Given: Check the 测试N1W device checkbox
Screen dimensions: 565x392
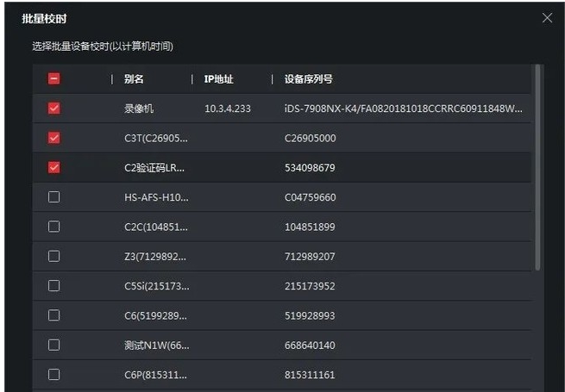Looking at the screenshot, I should [x=54, y=345].
